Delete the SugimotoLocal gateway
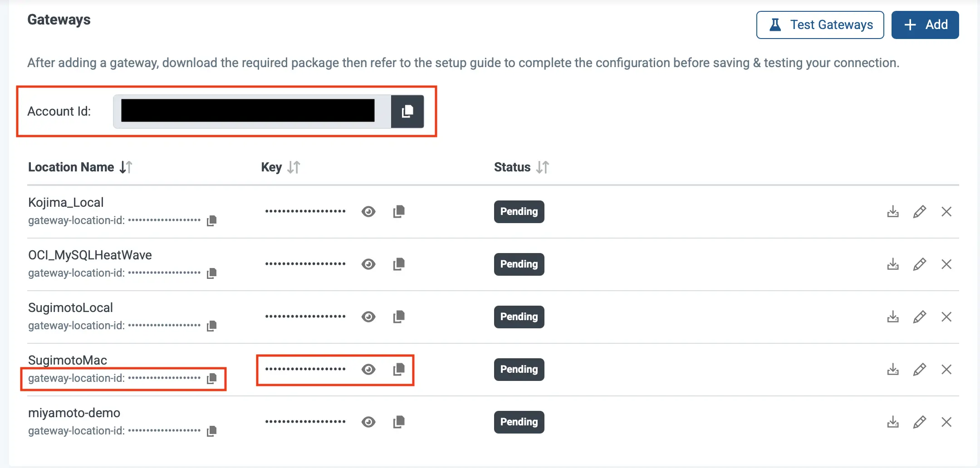Viewport: 980px width, 468px height. pyautogui.click(x=946, y=317)
